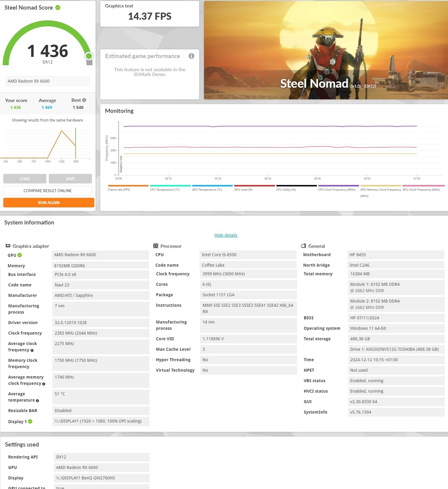Click the General section computer icon

(303, 246)
